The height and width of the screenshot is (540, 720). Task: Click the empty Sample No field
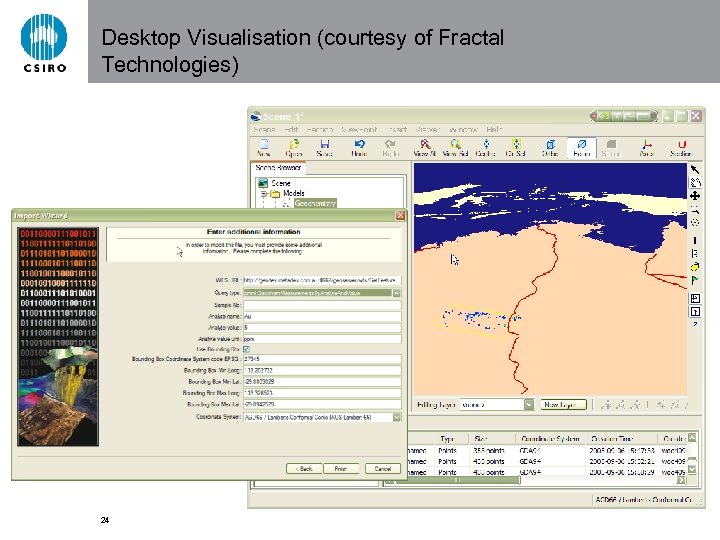[322, 305]
